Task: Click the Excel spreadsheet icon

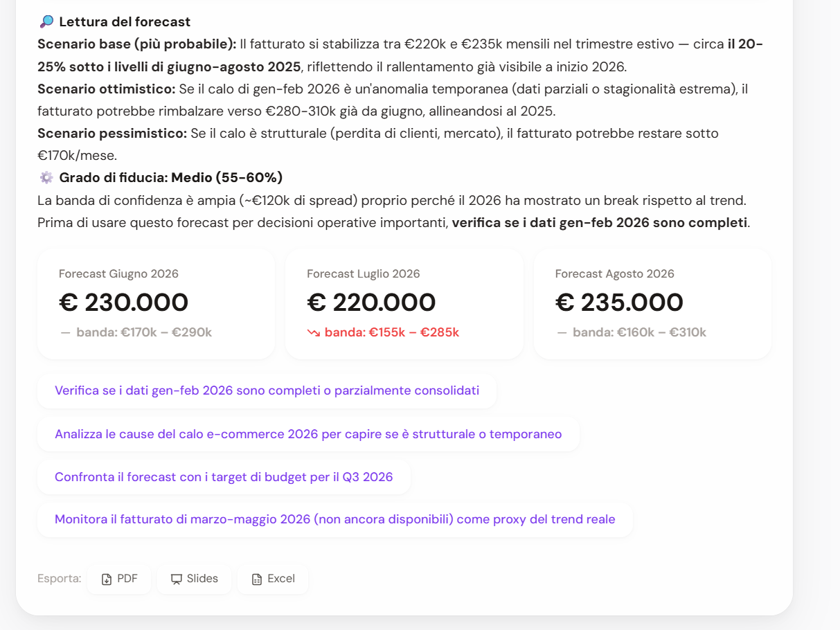Action: coord(257,579)
